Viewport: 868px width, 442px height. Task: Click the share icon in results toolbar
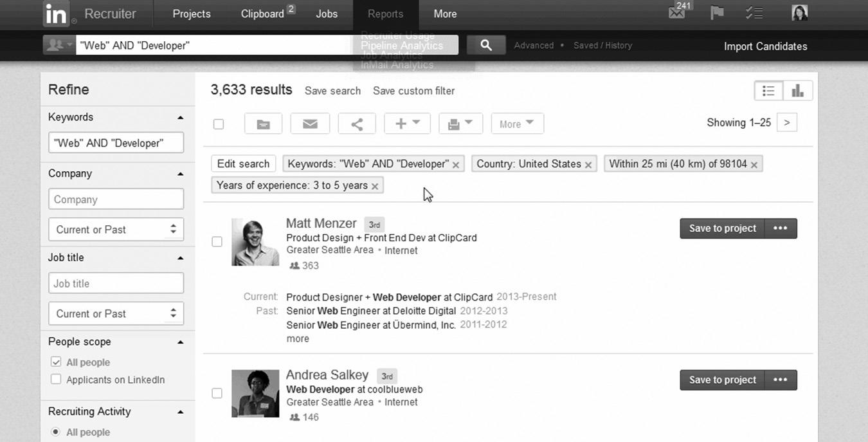pyautogui.click(x=357, y=124)
